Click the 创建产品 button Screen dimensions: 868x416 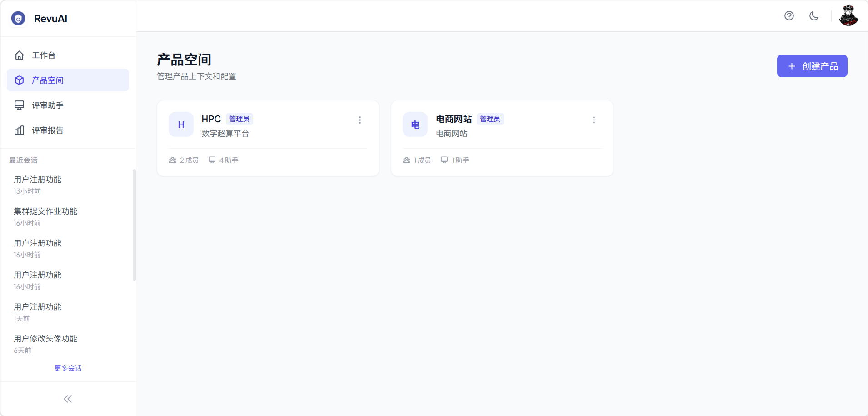click(812, 66)
